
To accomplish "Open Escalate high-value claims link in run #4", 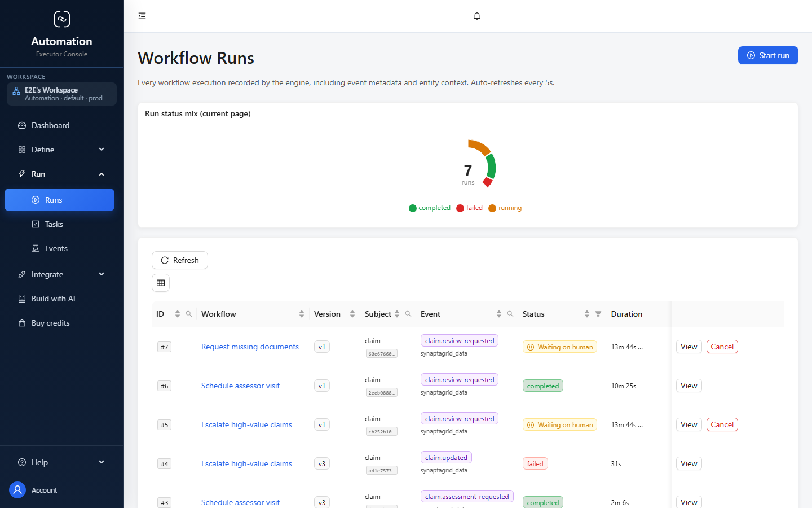I will [246, 463].
